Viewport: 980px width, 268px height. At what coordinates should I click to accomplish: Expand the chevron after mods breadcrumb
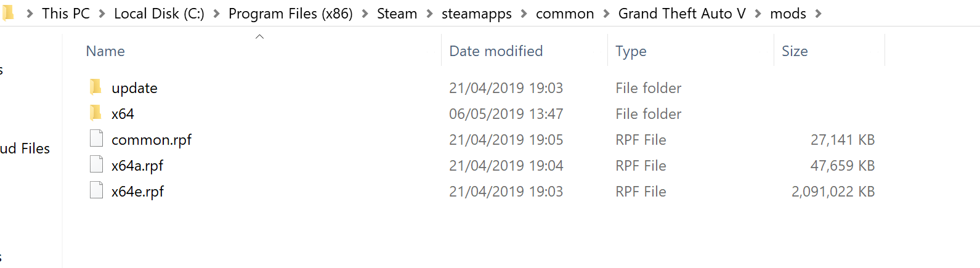pos(818,14)
